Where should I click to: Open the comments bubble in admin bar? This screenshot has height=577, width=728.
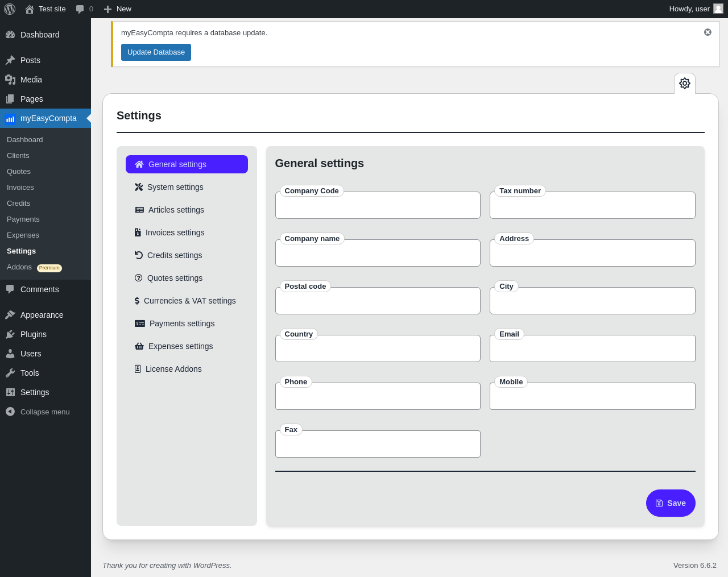[x=84, y=9]
